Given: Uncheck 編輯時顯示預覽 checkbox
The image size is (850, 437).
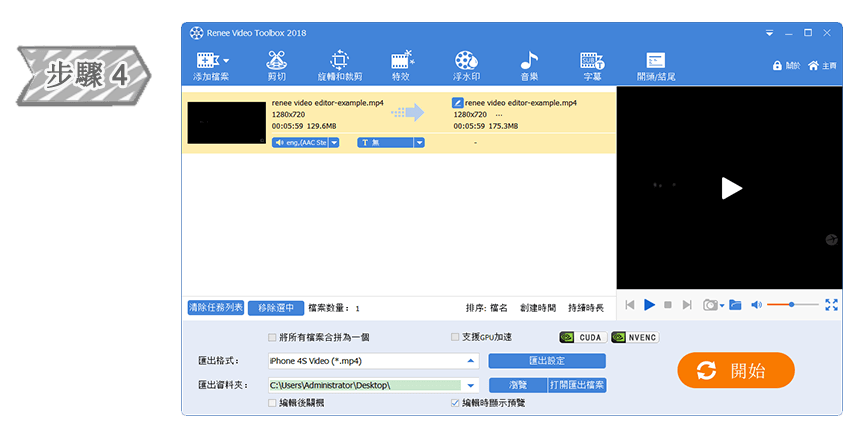Looking at the screenshot, I should (x=456, y=403).
